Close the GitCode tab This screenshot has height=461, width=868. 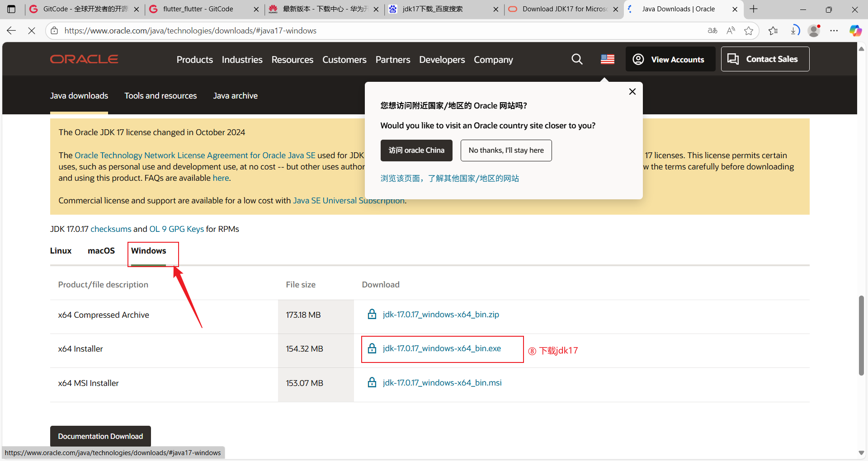(x=137, y=9)
